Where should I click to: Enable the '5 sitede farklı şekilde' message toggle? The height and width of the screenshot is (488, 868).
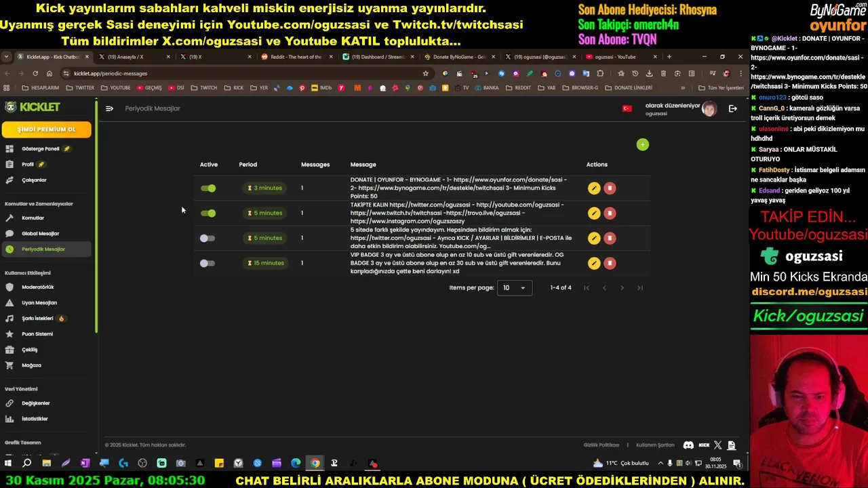click(x=208, y=238)
